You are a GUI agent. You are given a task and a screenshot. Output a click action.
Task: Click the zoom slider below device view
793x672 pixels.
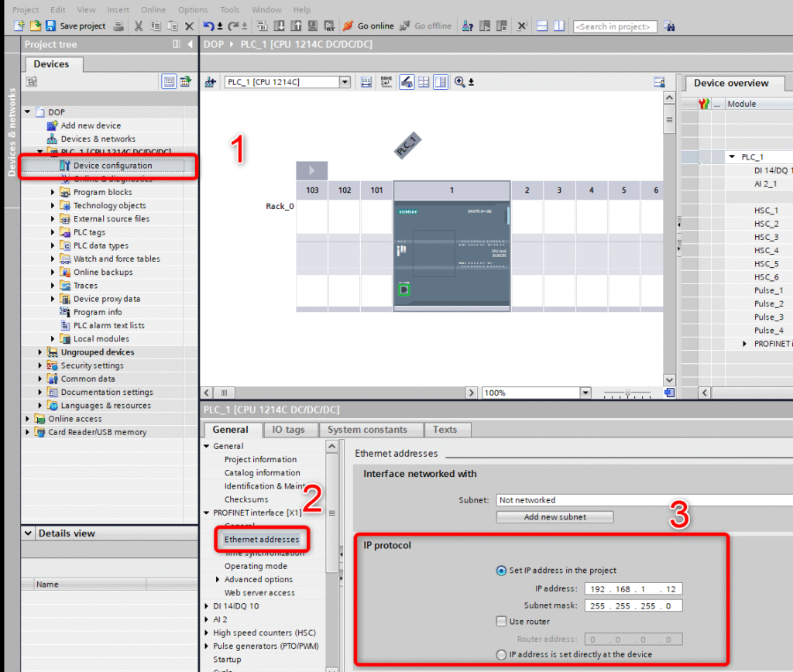(x=627, y=393)
